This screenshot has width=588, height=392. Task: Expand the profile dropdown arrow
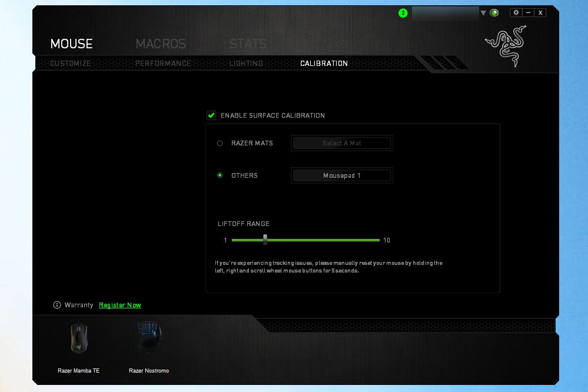pyautogui.click(x=483, y=13)
